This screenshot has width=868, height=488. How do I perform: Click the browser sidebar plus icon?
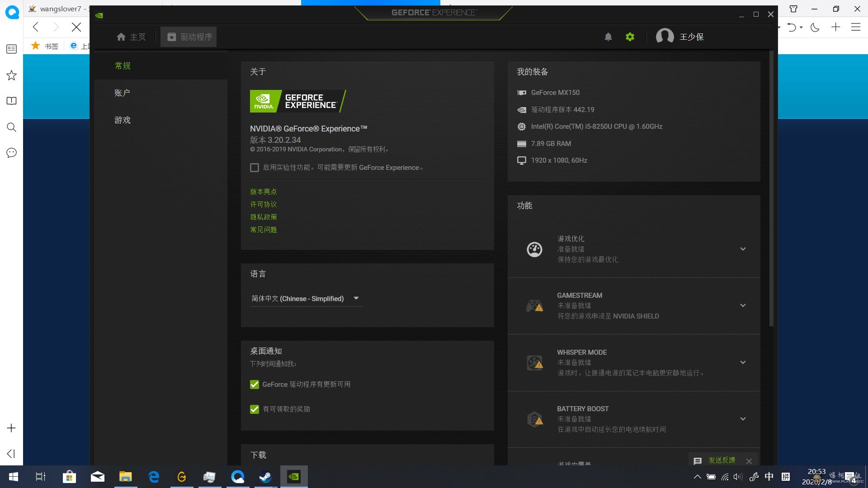point(11,428)
